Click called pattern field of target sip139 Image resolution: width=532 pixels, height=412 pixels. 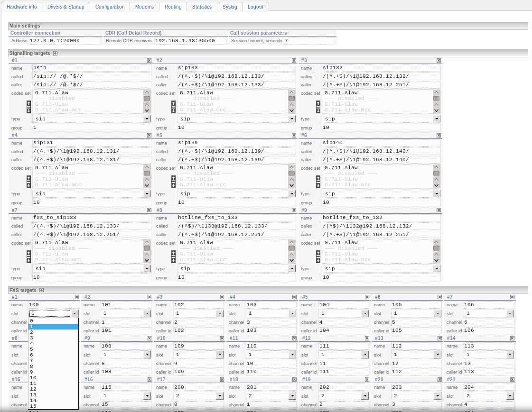[236, 151]
